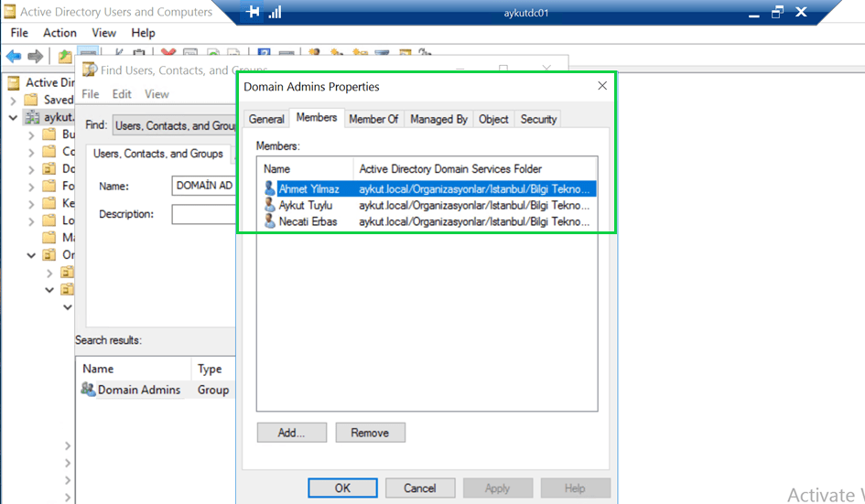Click the Add... button
Screen dimensions: 865x504
point(291,433)
